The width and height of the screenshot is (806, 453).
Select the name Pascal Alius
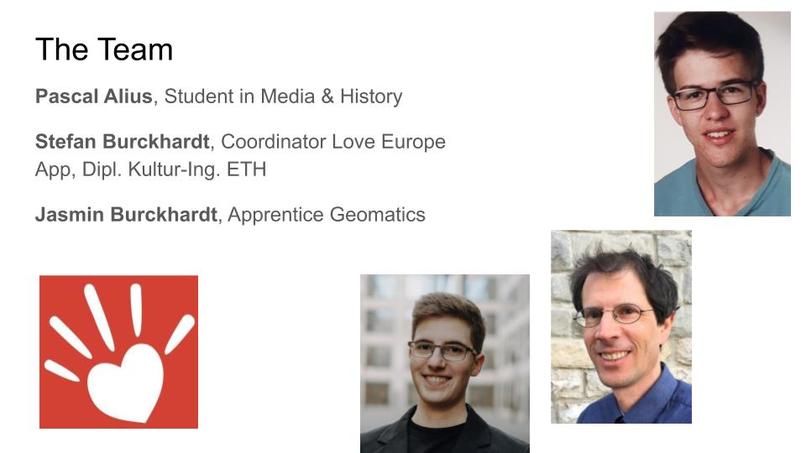click(x=94, y=96)
